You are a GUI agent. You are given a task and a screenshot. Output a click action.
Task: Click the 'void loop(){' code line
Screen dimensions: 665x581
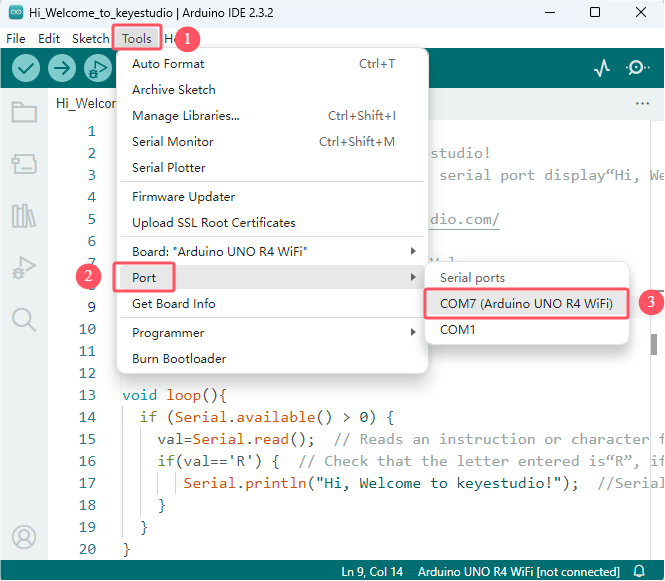(x=174, y=395)
